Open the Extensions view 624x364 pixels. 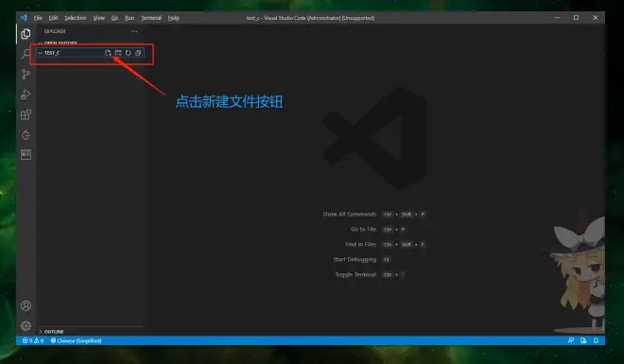tap(26, 114)
